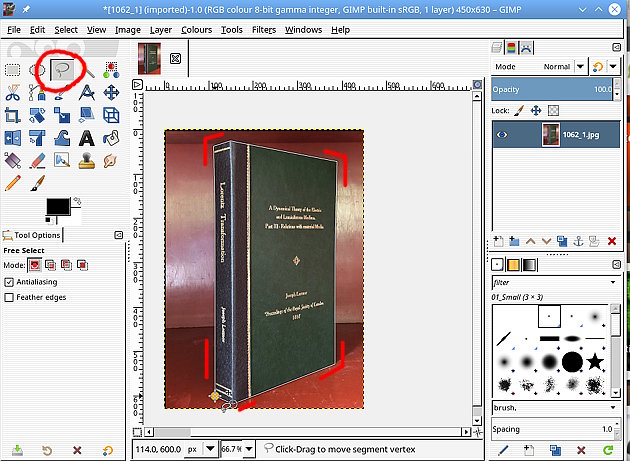Save tool preset in Tool Options
This screenshot has width=630, height=461.
(17, 450)
